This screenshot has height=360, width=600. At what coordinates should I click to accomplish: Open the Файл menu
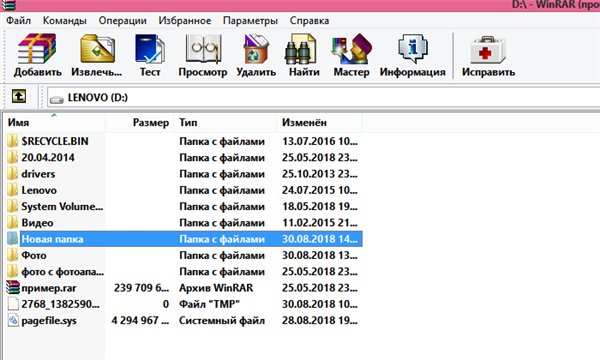18,21
